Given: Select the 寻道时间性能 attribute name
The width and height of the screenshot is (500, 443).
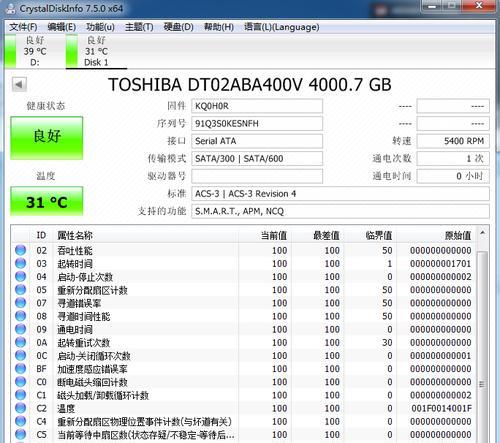Looking at the screenshot, I should point(84,316).
